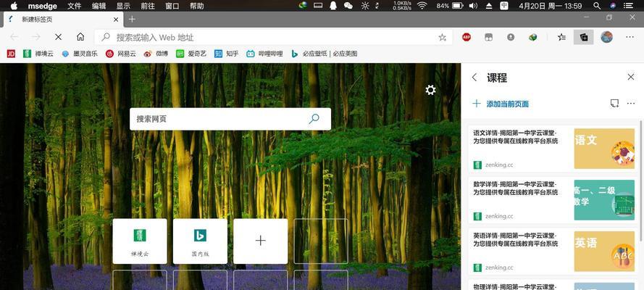Open the 知乎 bookmark
The image size is (644, 290).
tap(226, 54)
